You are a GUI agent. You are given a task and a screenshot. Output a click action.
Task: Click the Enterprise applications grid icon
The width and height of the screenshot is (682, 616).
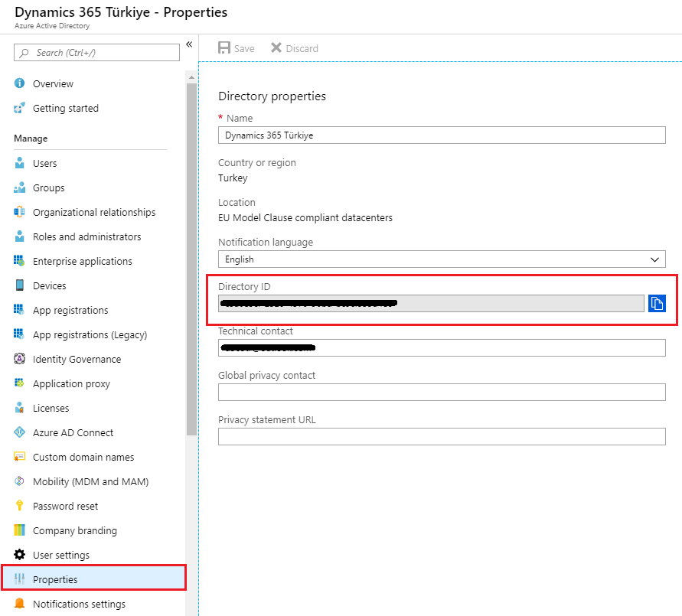[x=20, y=261]
